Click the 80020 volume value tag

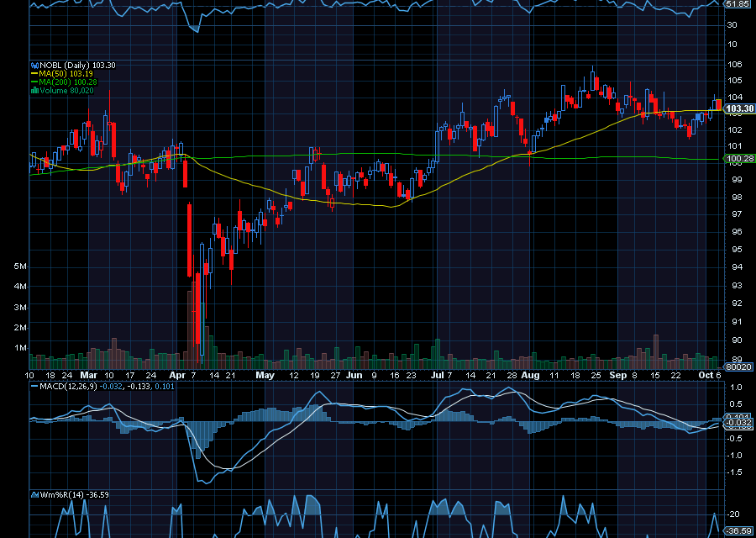pyautogui.click(x=738, y=367)
